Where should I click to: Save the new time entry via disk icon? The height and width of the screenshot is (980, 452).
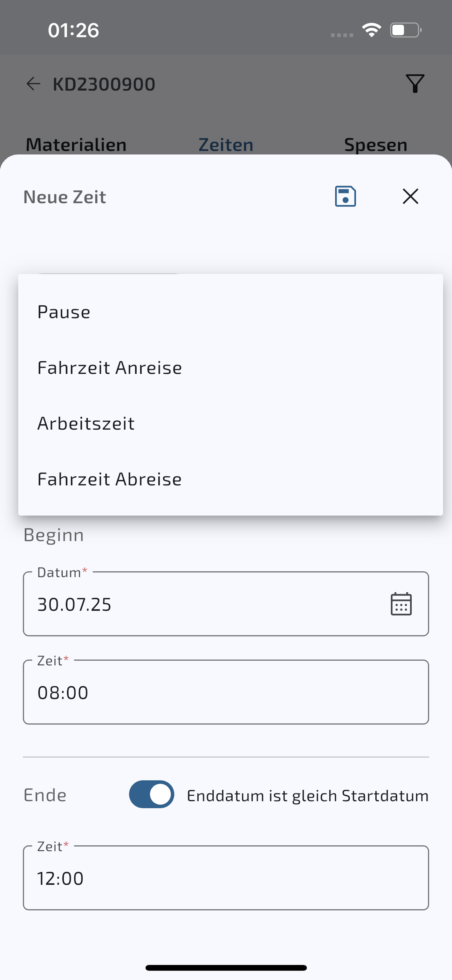point(345,196)
